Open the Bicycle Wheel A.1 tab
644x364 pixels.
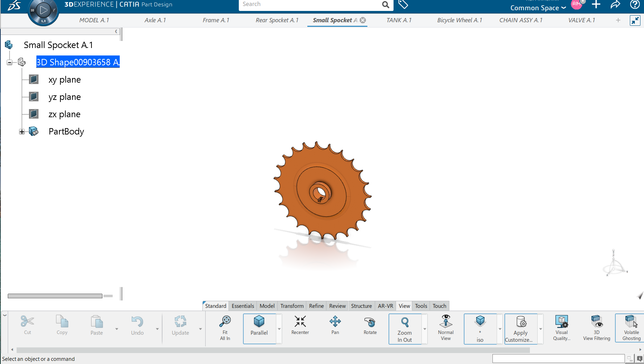point(460,20)
